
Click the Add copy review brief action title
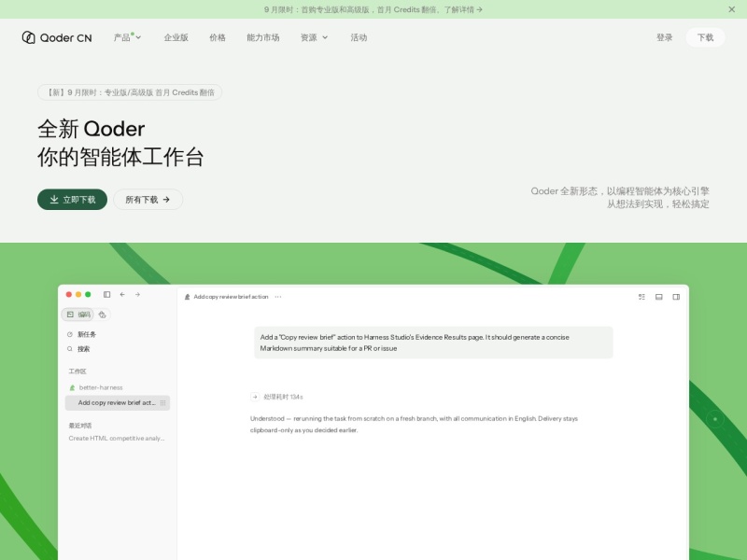click(231, 297)
